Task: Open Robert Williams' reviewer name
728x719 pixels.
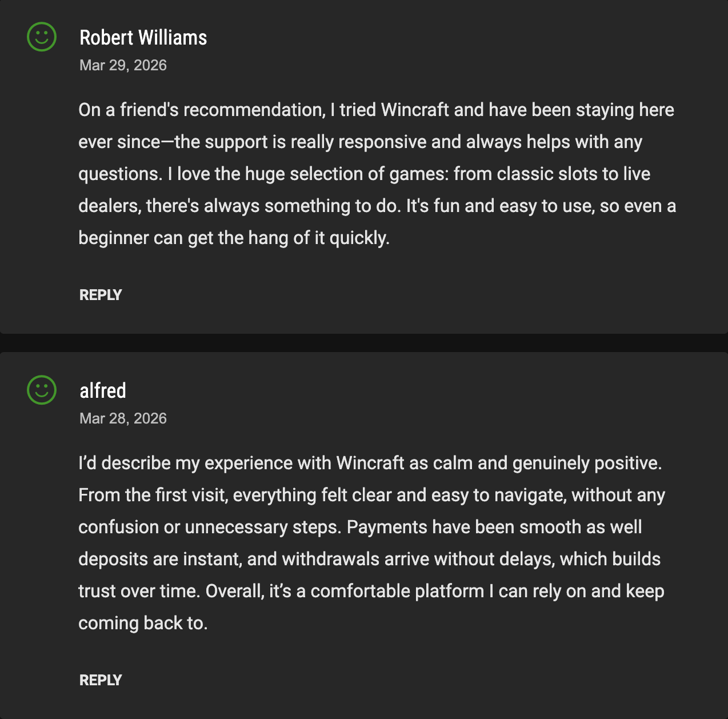Action: tap(143, 38)
